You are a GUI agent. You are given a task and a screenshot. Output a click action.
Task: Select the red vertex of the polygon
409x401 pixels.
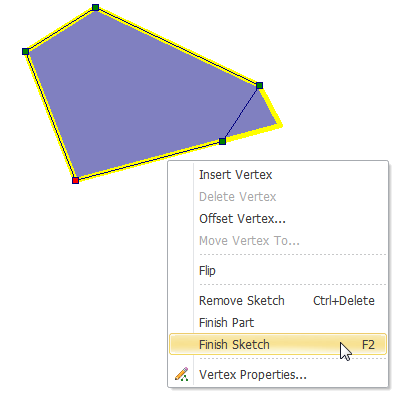[76, 180]
